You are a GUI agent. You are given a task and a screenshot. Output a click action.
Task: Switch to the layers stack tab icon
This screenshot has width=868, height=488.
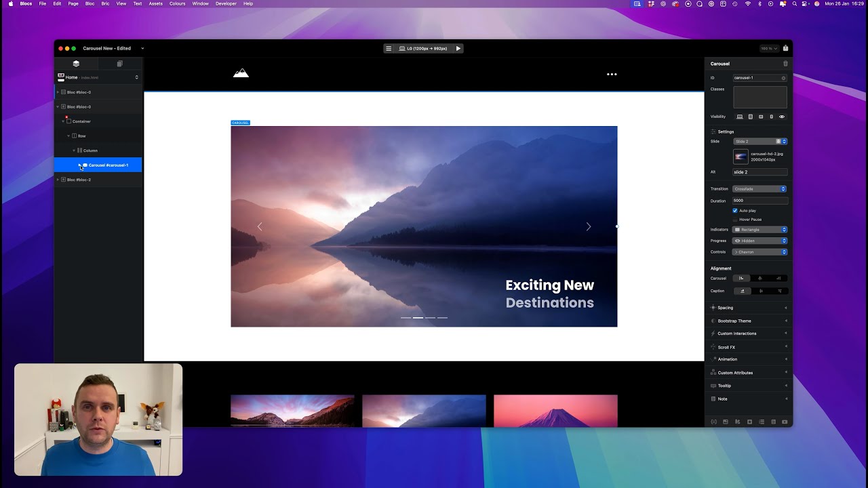[x=76, y=64]
